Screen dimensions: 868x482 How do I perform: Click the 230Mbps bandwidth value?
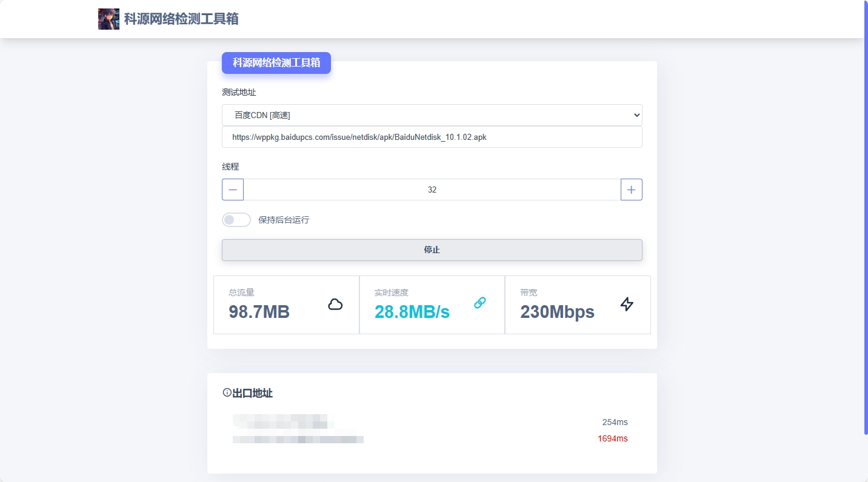(558, 312)
